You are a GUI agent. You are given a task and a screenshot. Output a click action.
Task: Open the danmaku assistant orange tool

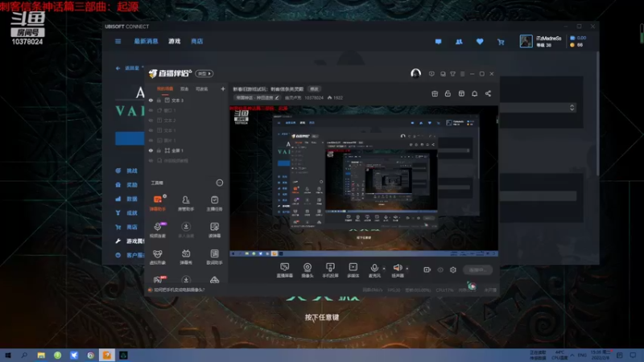(158, 203)
